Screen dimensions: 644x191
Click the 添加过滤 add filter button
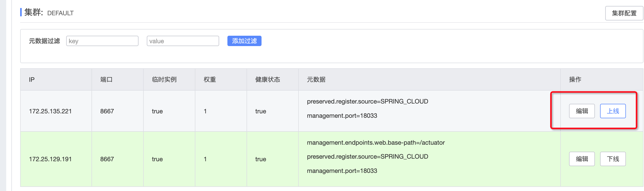pyautogui.click(x=244, y=41)
